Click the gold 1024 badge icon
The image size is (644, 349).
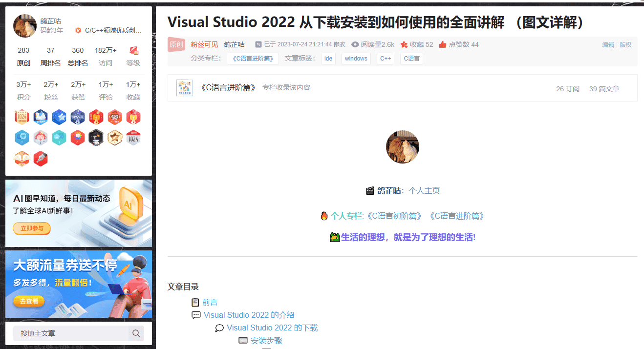coord(22,117)
